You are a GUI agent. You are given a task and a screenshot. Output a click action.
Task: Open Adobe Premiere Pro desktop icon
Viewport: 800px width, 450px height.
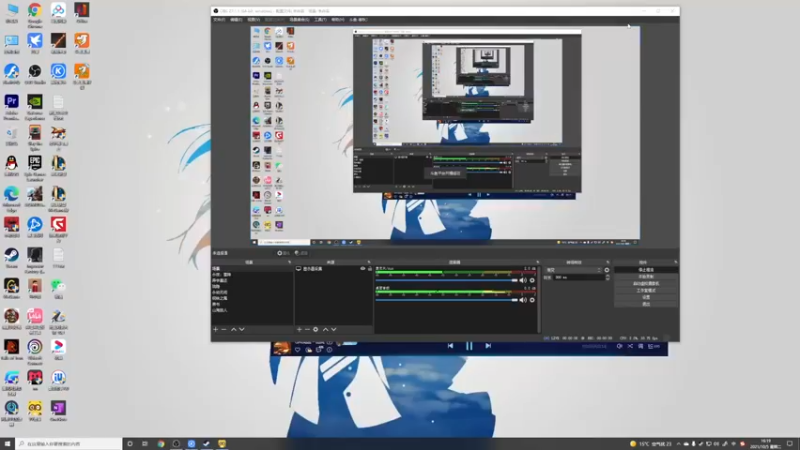[x=11, y=107]
